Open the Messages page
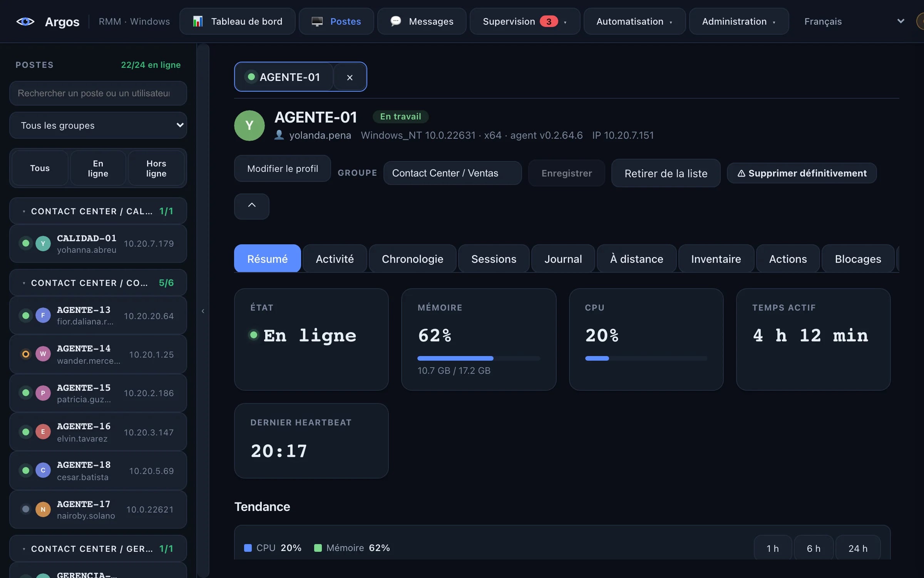 coord(422,21)
